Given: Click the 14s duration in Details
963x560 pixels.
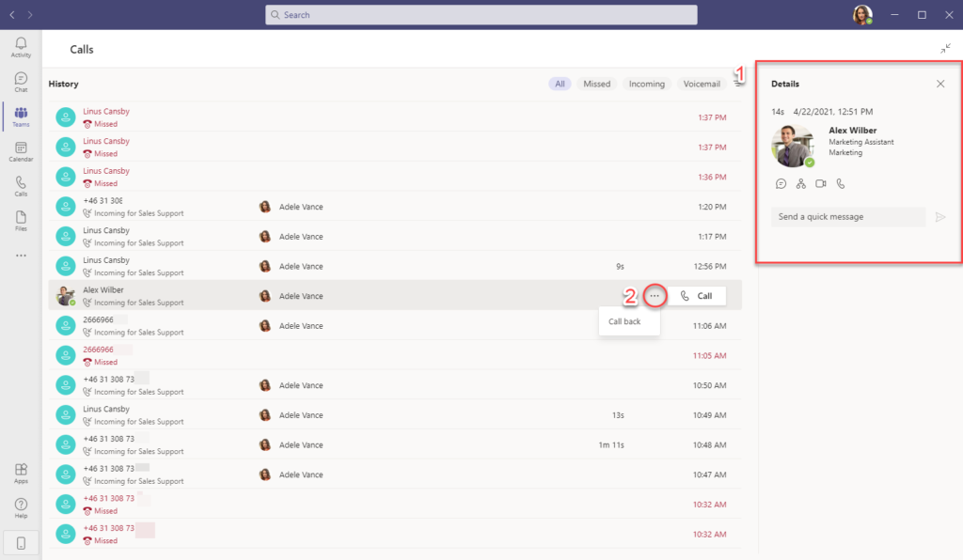Looking at the screenshot, I should pos(778,112).
